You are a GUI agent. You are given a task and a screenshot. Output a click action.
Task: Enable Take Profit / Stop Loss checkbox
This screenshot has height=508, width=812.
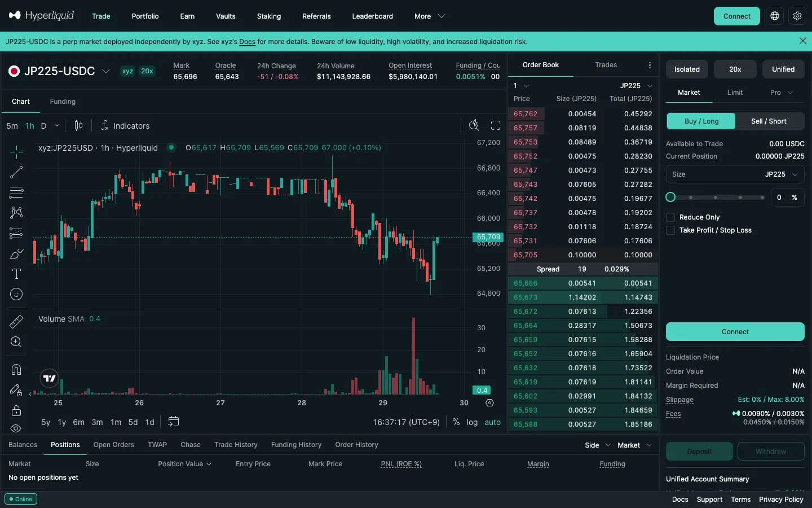(670, 230)
